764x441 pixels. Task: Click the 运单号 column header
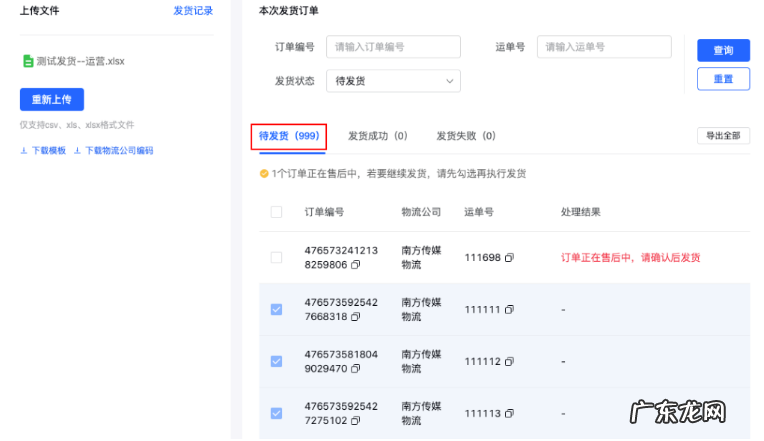tap(478, 212)
